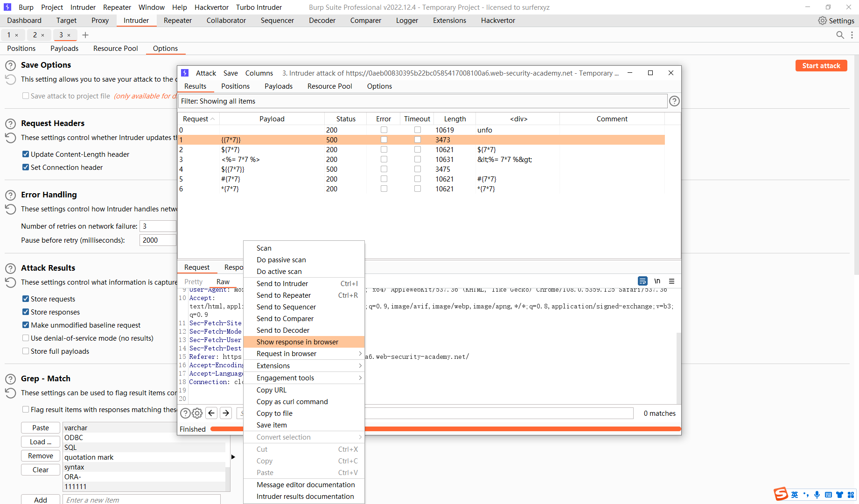Viewport: 859px width, 504px height.
Task: Open the vertical dots menu near search
Action: 852,35
